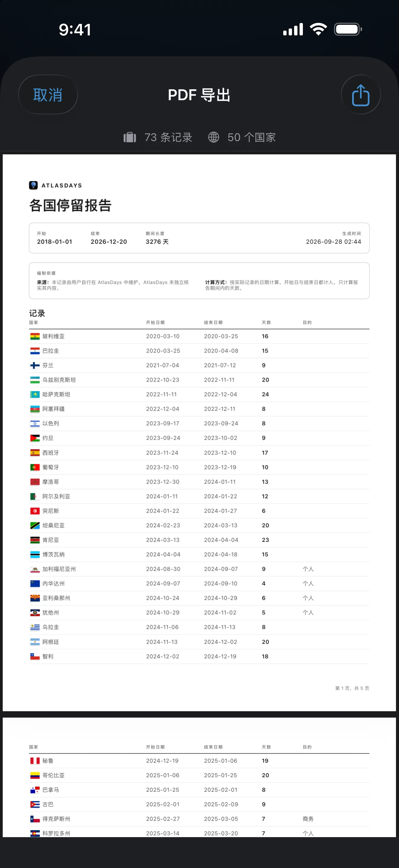
Task: Tap the end date 2026-12-20
Action: click(109, 242)
